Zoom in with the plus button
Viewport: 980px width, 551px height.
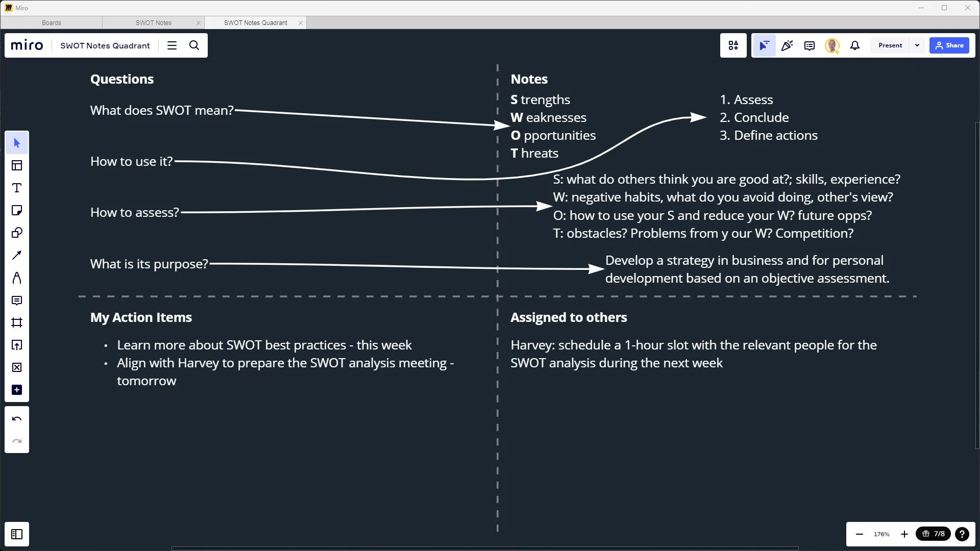(x=904, y=534)
